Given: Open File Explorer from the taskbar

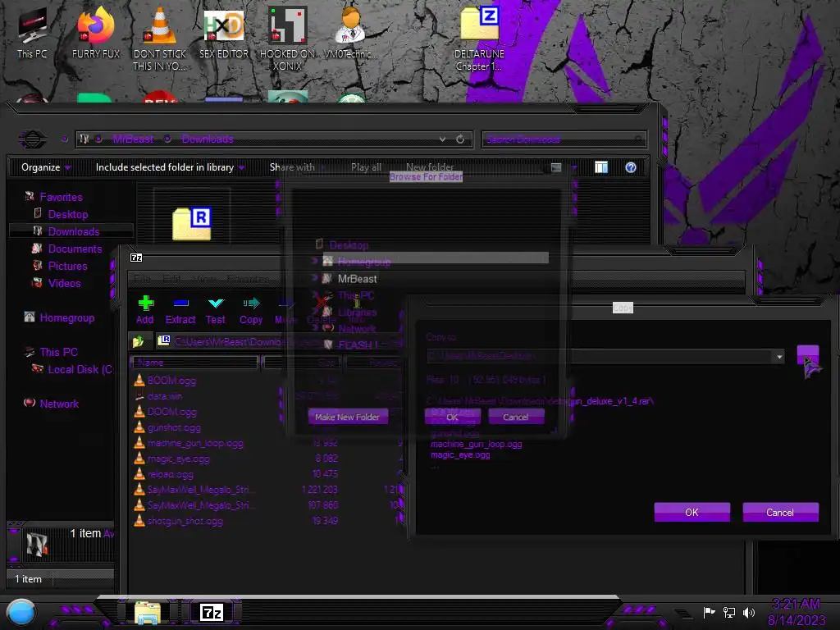Looking at the screenshot, I should click(148, 613).
